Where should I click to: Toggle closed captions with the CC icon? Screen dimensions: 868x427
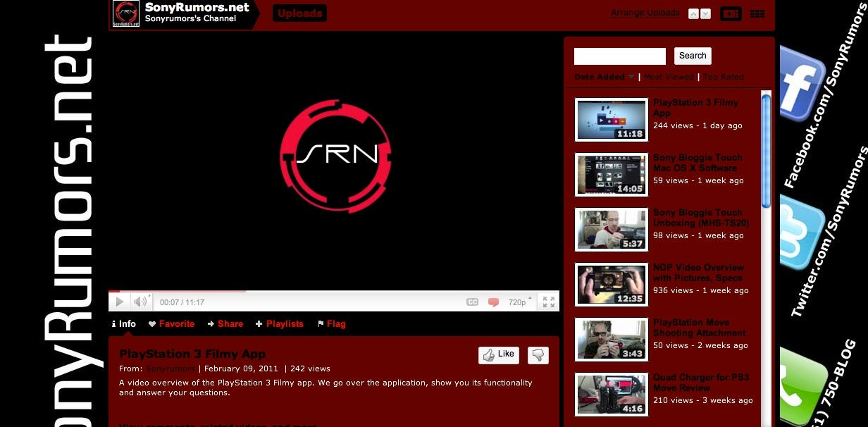pos(473,302)
